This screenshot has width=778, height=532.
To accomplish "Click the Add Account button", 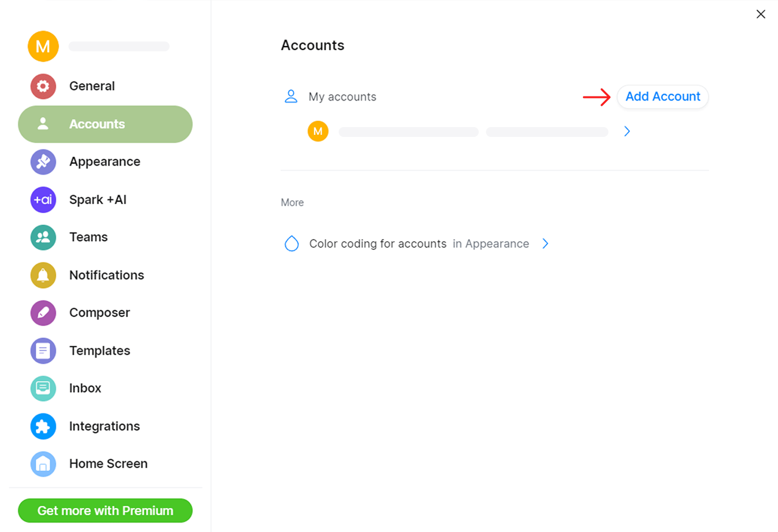I will [663, 97].
